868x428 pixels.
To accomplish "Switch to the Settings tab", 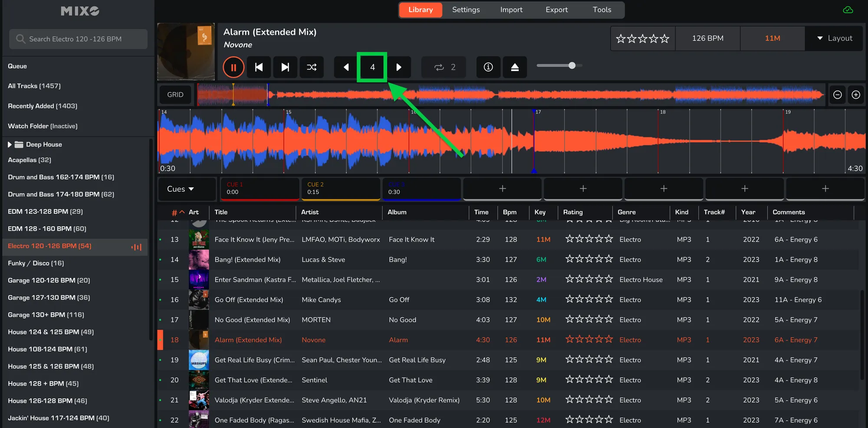I will click(466, 10).
